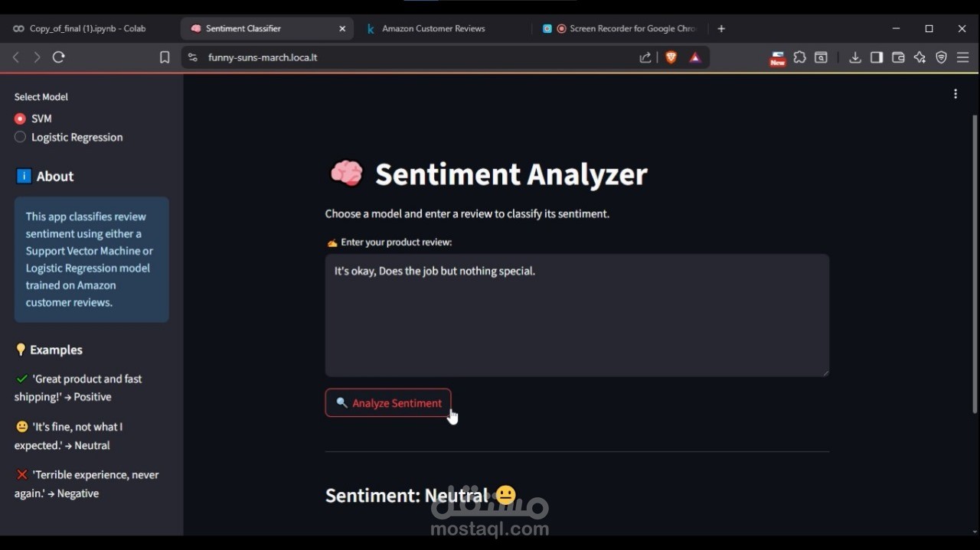Open the browser downloads icon
Image resolution: width=980 pixels, height=550 pixels.
pos(855,57)
